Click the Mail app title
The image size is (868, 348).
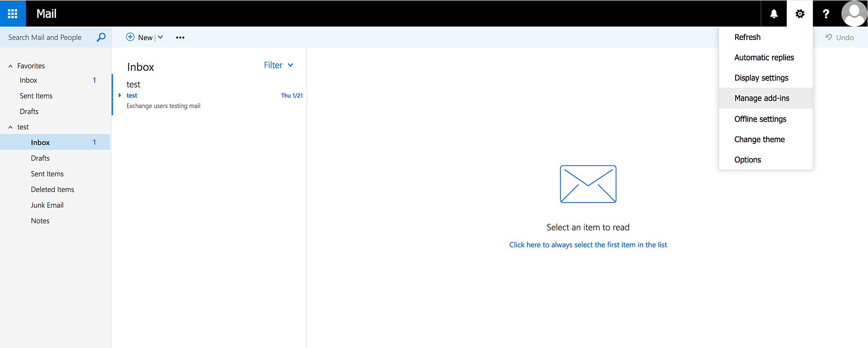pos(46,14)
